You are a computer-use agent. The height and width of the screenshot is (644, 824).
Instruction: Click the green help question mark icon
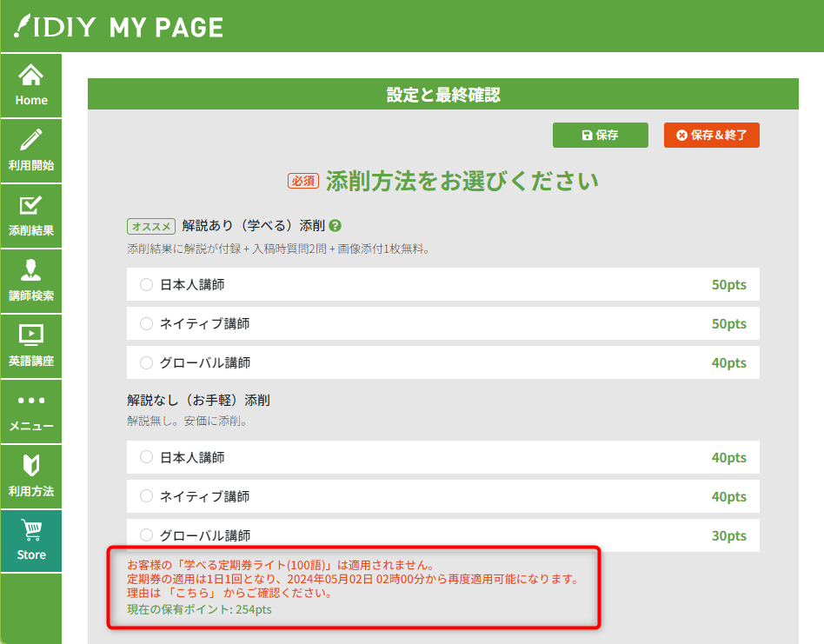[335, 226]
